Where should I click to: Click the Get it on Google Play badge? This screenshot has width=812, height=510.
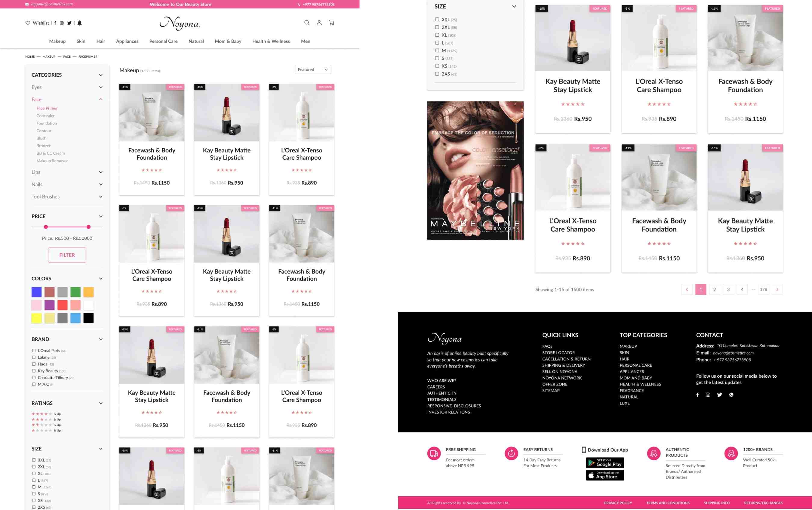coord(605,463)
